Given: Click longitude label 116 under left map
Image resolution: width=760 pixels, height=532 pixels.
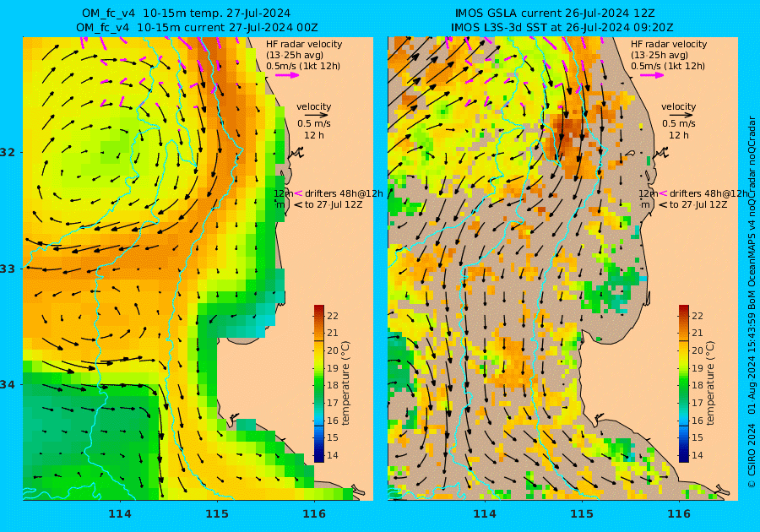Looking at the screenshot, I should pos(314,514).
